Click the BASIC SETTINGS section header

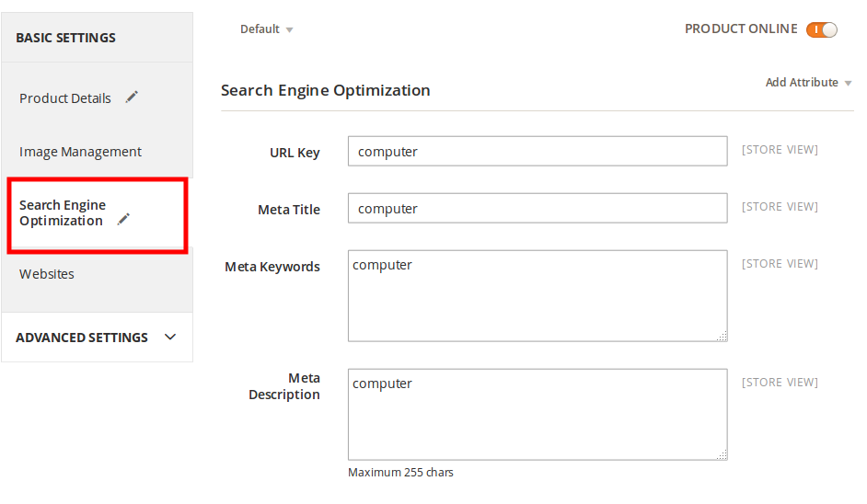tap(65, 38)
